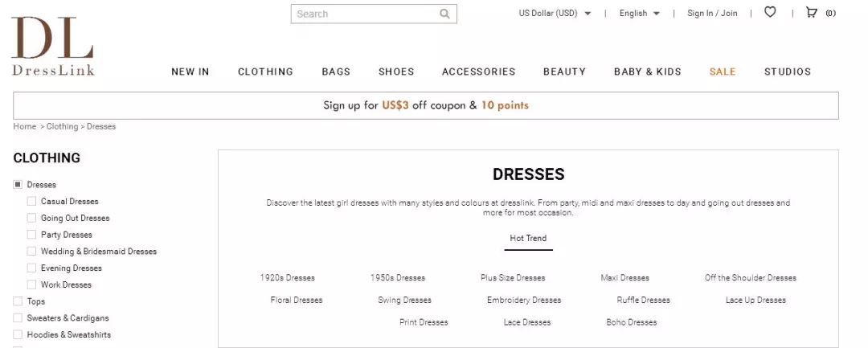Open the US Dollar currency dropdown
The image size is (868, 348).
coord(555,13)
